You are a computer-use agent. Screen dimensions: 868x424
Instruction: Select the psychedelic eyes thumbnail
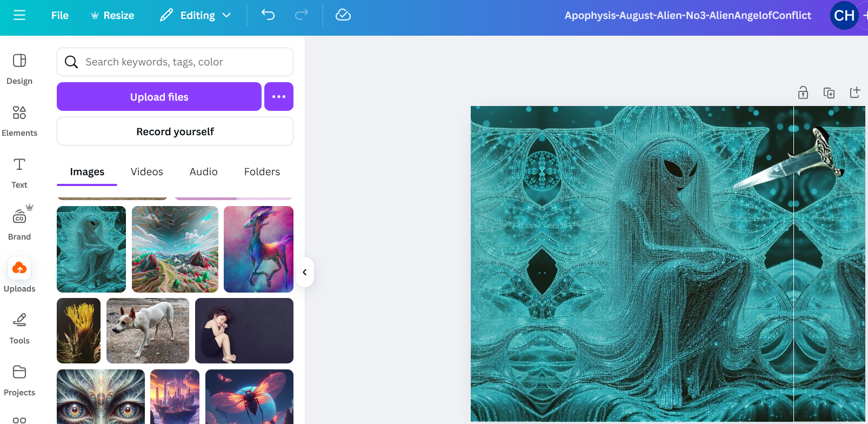(x=101, y=396)
